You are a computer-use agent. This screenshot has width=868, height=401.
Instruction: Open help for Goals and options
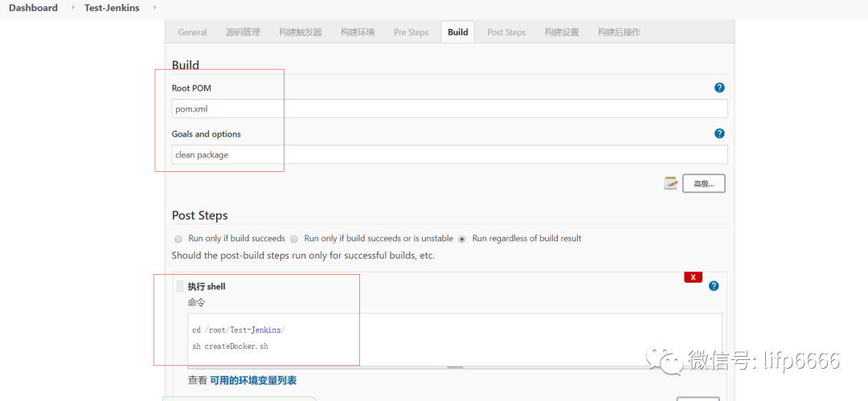point(719,133)
